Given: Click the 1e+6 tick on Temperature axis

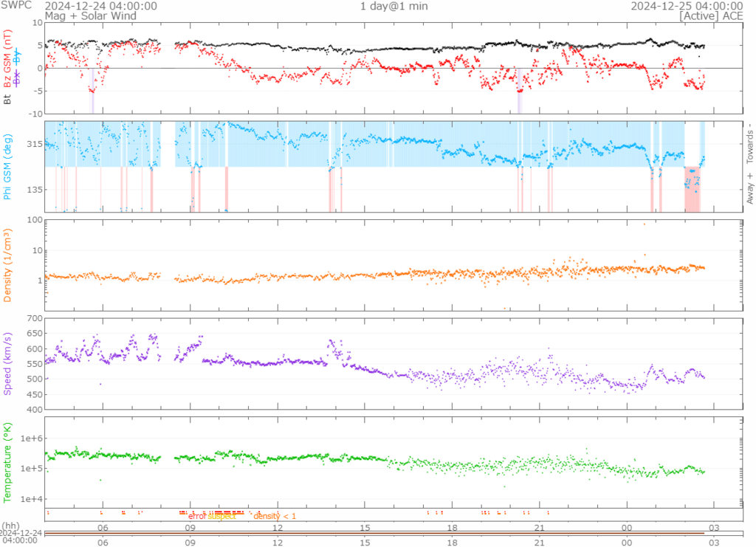Looking at the screenshot, I should click(x=31, y=438).
